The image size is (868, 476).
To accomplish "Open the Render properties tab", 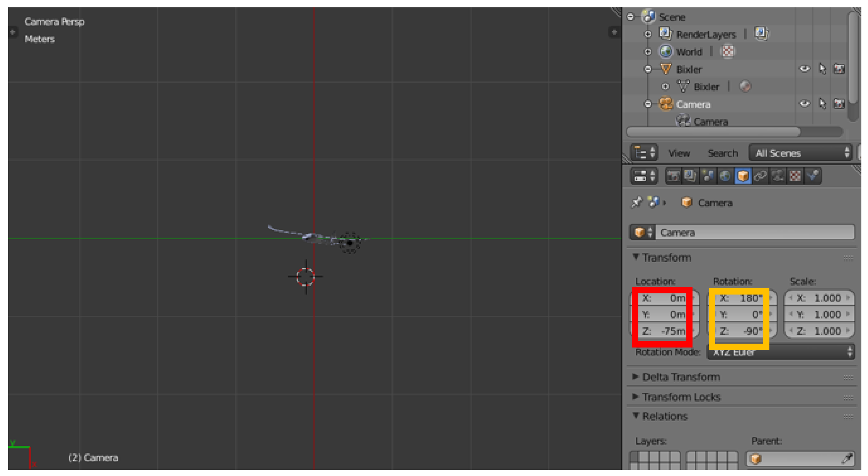I will [673, 176].
